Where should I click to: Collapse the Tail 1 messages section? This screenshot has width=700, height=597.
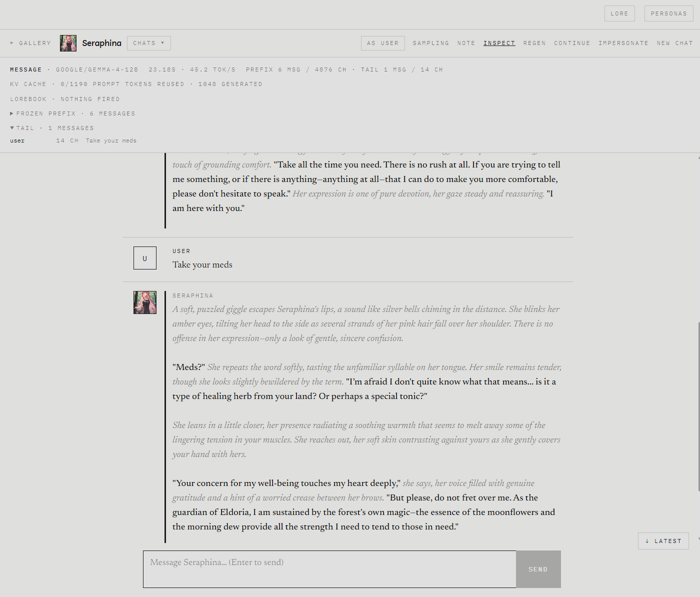[x=52, y=128]
